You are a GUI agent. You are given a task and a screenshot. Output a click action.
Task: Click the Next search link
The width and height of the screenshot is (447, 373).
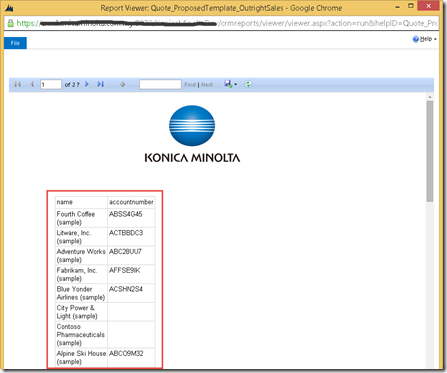207,85
